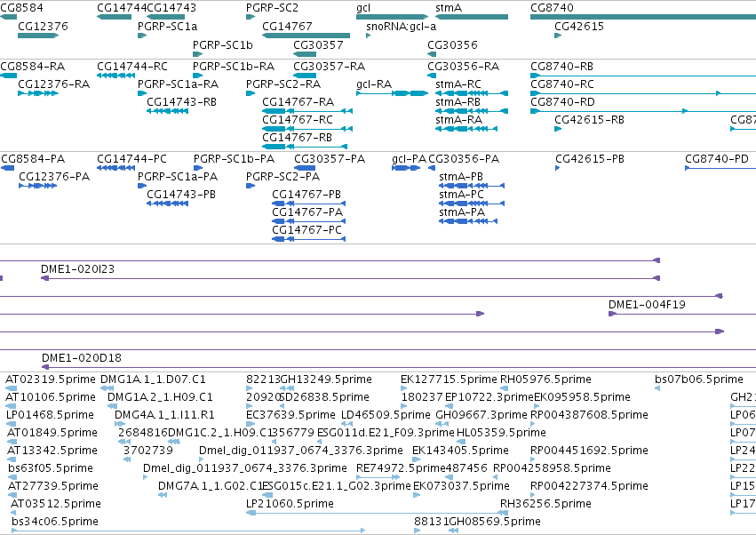Image resolution: width=756 pixels, height=535 pixels.
Task: Select BAC clone DME1-020D18
Action: pos(82,358)
